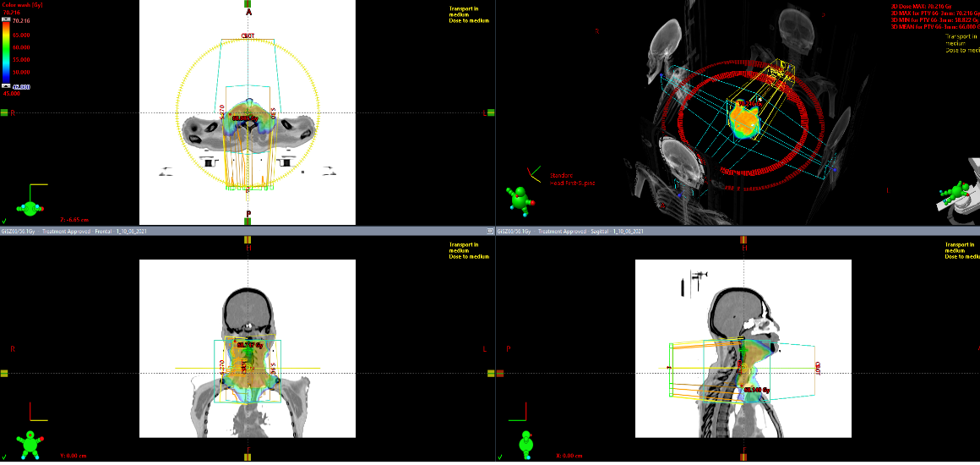Maximize the Frontal view pane
This screenshot has width=980, height=465.
pos(490,231)
